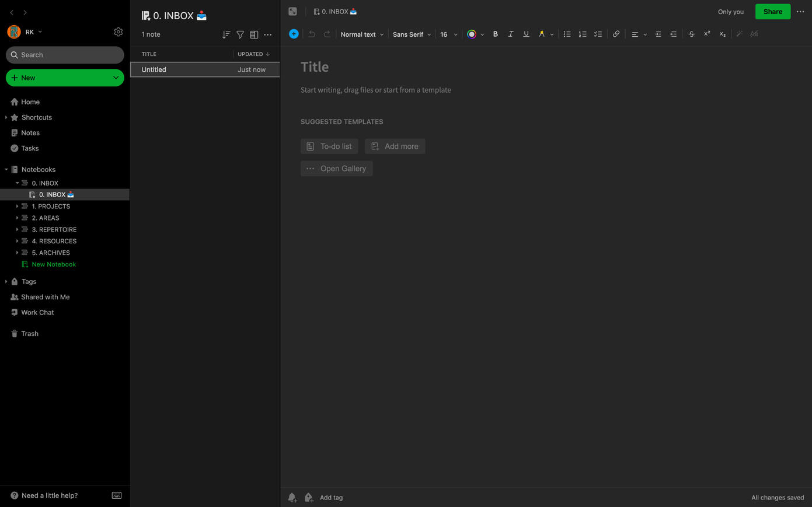Click the insert plus icon in toolbar

294,34
